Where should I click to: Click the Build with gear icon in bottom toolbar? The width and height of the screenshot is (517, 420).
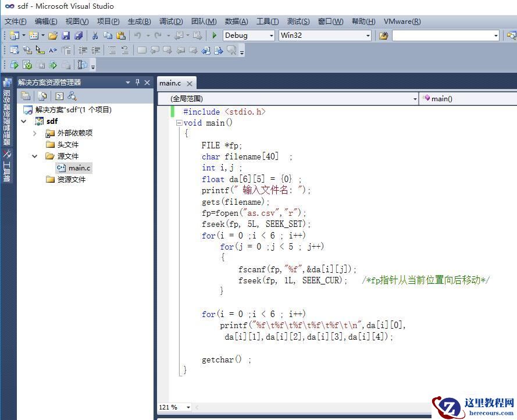point(27,65)
